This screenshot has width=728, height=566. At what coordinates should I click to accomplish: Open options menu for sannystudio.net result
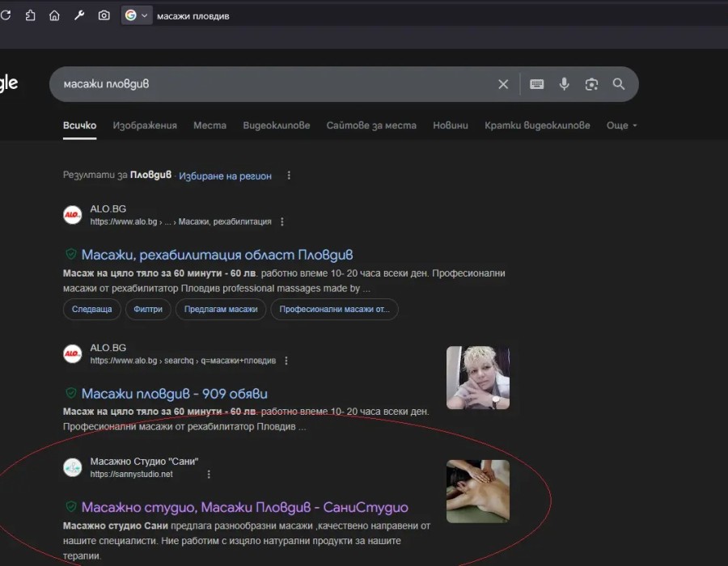pos(209,475)
